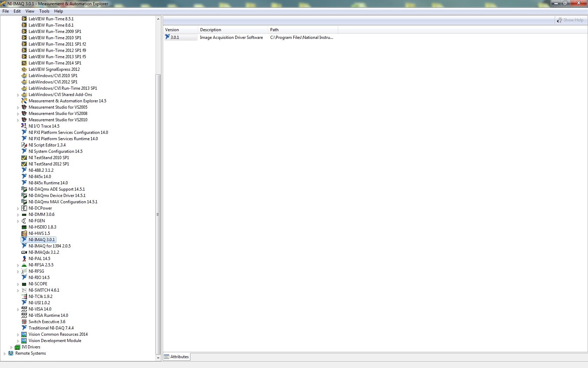The image size is (588, 368).
Task: Sort by the Description column header
Action: (x=233, y=30)
